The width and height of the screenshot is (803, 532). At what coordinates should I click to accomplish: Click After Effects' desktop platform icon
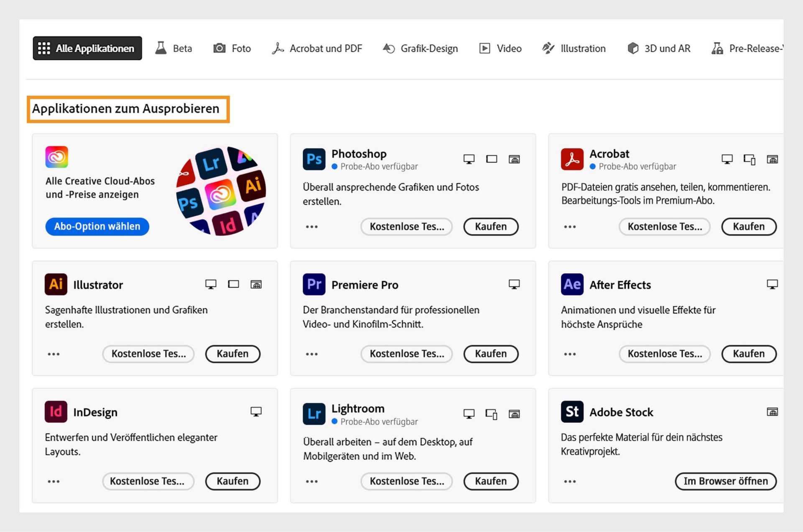pyautogui.click(x=772, y=284)
